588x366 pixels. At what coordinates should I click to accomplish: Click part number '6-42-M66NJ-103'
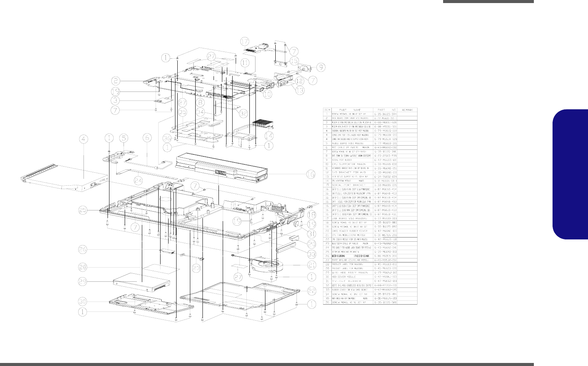[386, 277]
